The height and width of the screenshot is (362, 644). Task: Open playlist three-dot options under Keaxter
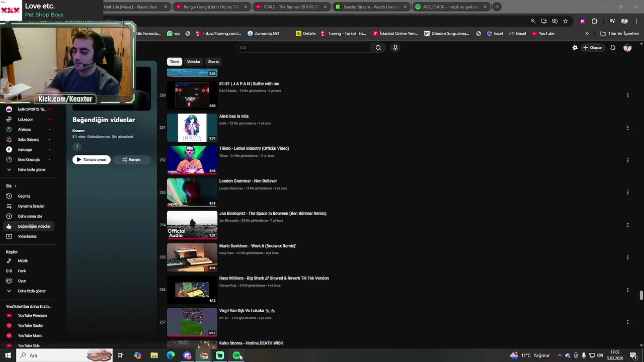(x=77, y=147)
